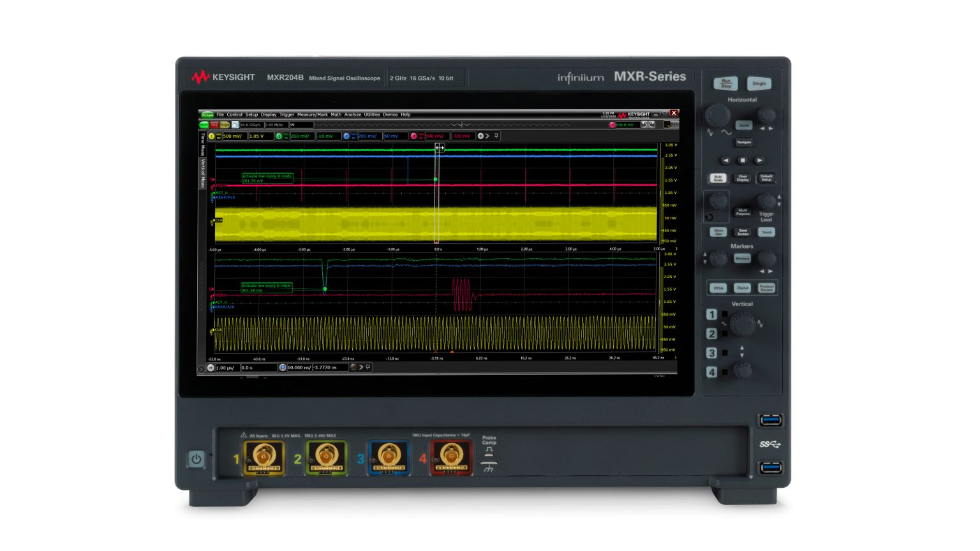Viewport: 980px width, 551px height.
Task: Click the undo/redo arrows icon
Action: pyautogui.click(x=648, y=125)
